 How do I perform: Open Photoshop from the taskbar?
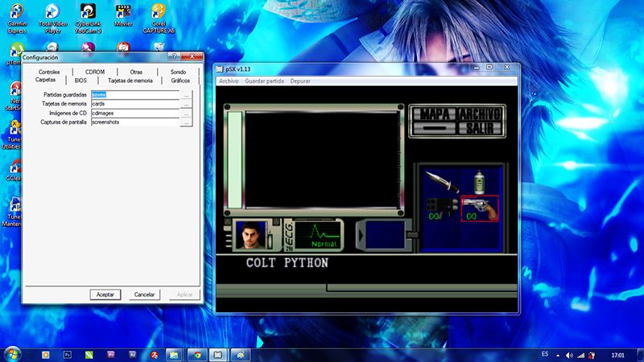point(68,355)
